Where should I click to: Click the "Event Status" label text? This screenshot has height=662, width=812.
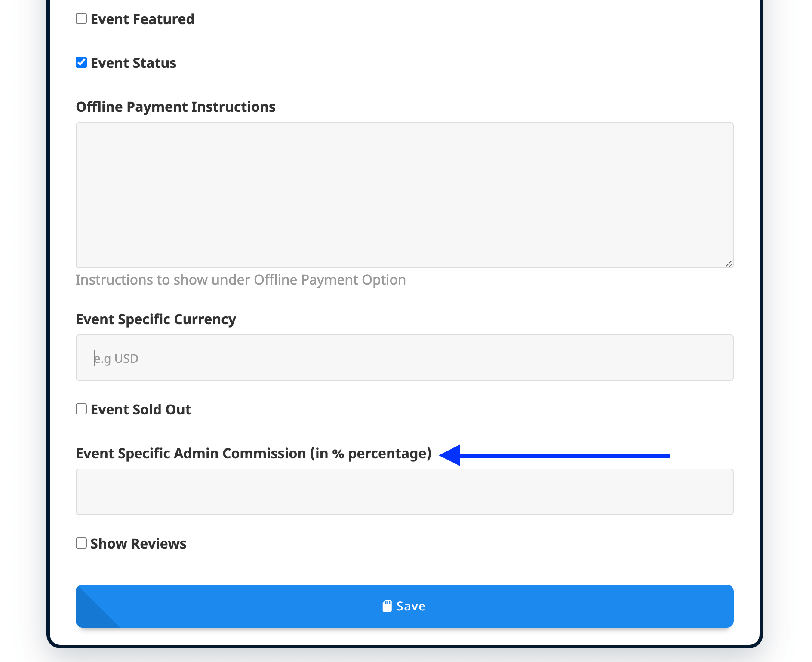pyautogui.click(x=133, y=63)
